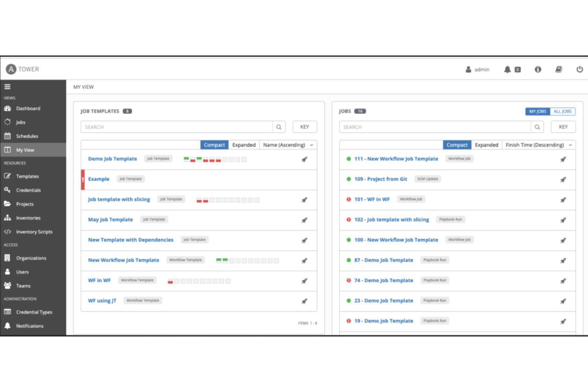Image resolution: width=588 pixels, height=392 pixels.
Task: Open the Templates section from sidebar
Action: coord(27,176)
